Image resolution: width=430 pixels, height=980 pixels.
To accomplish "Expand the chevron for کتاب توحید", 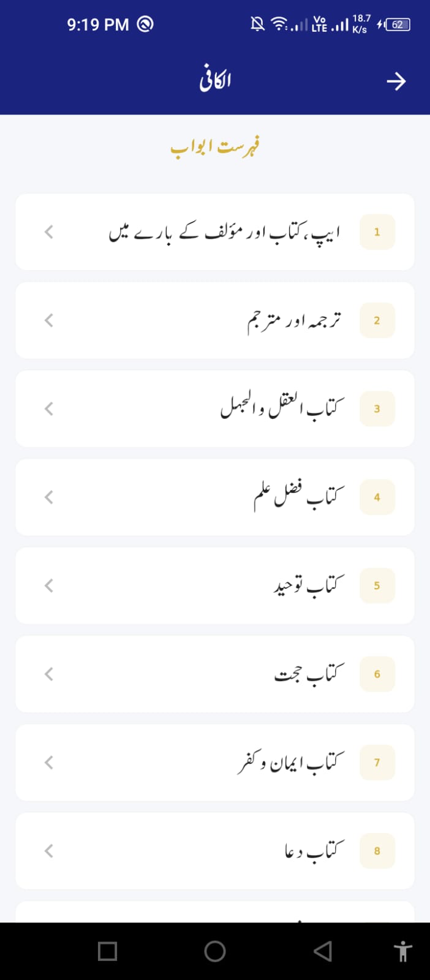I will 48,585.
